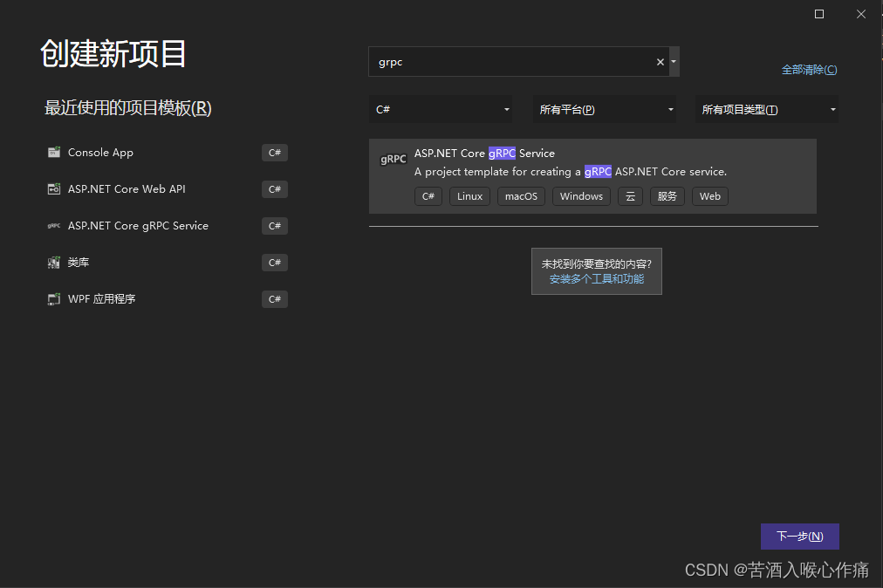Click the WPF 应用程序 template icon

click(x=53, y=298)
